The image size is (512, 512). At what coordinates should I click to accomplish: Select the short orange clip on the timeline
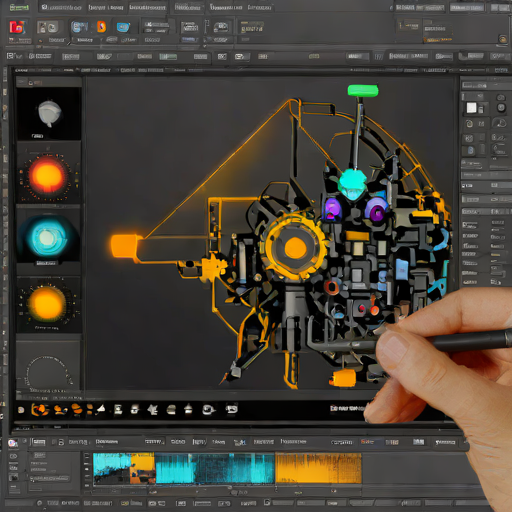(x=143, y=468)
